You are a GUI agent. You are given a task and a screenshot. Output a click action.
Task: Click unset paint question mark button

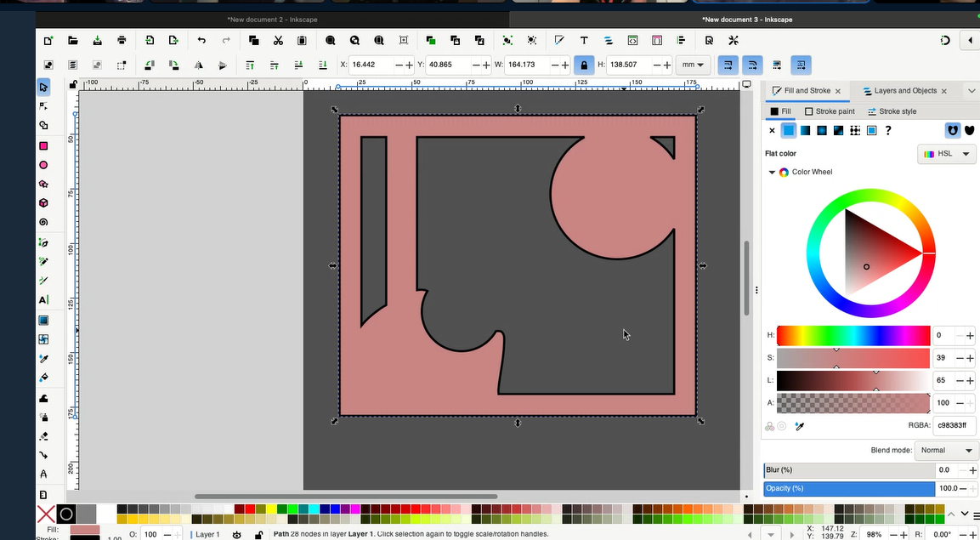point(889,131)
